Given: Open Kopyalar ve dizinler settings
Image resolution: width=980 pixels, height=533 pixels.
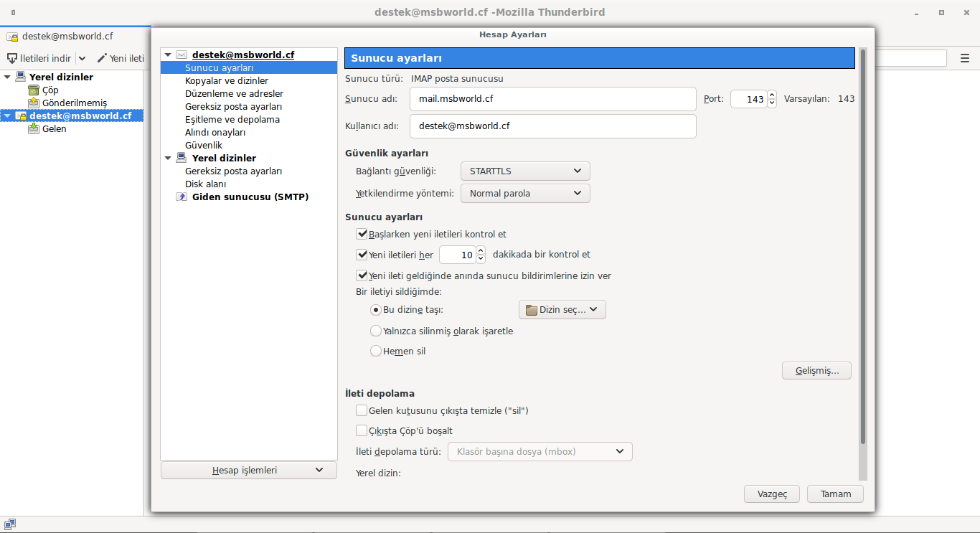Looking at the screenshot, I should [x=227, y=80].
